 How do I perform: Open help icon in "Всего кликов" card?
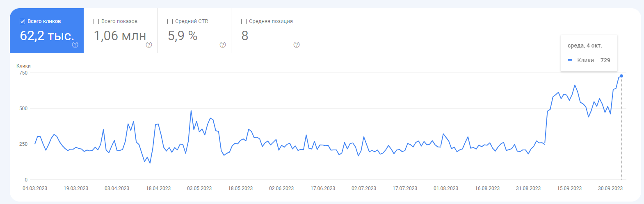[x=75, y=45]
